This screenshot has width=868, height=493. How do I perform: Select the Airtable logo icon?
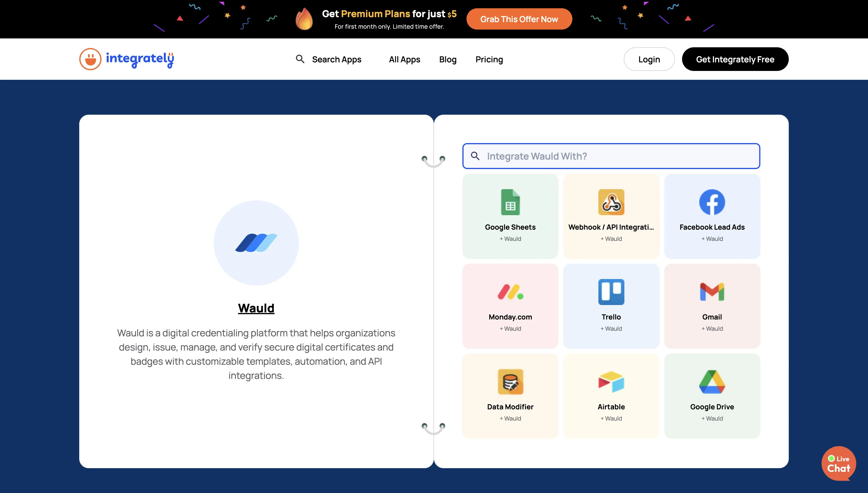pos(611,382)
